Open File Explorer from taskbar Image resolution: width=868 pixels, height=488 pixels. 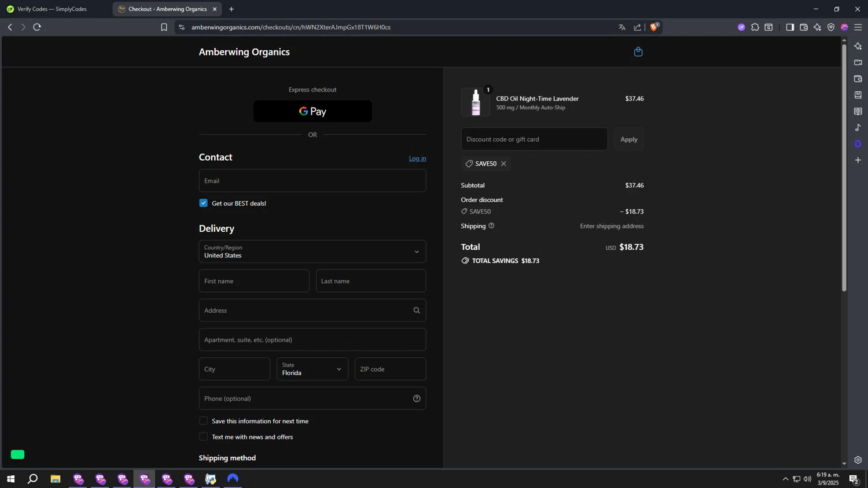tap(56, 479)
